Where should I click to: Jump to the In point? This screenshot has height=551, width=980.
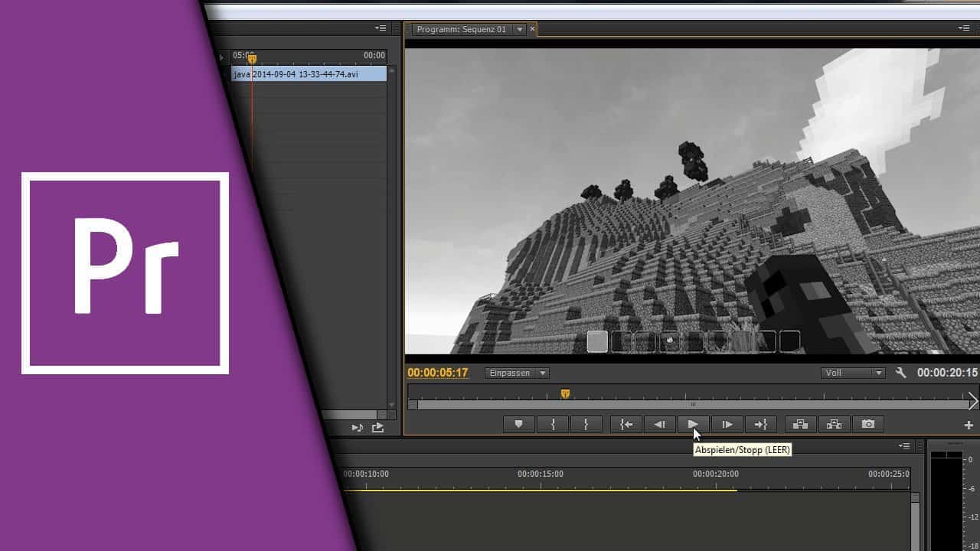point(626,424)
